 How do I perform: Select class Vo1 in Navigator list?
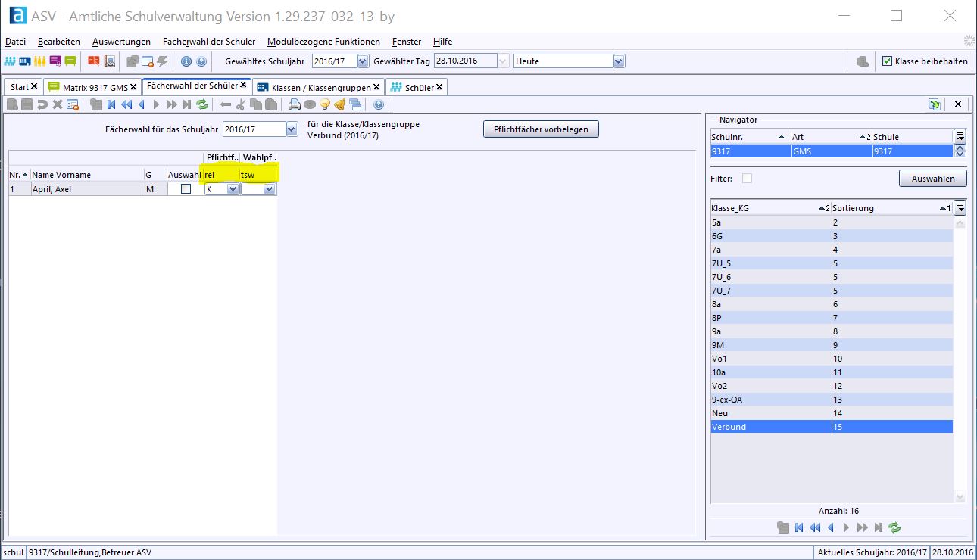coord(832,359)
